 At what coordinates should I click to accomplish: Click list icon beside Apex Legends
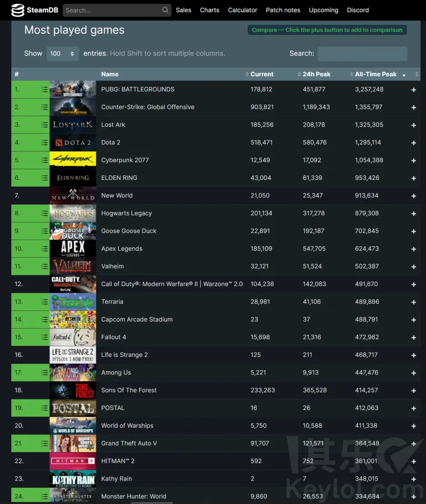pos(45,249)
